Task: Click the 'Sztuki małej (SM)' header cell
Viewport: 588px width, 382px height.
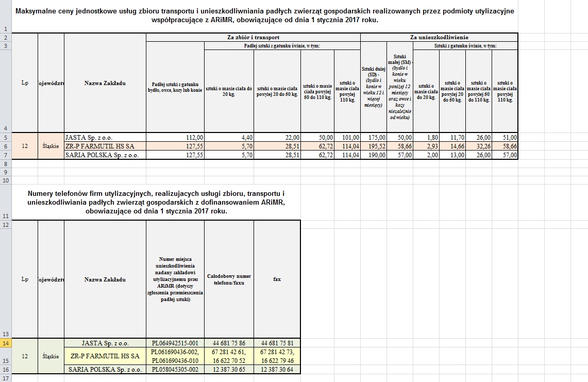Action: pyautogui.click(x=400, y=87)
